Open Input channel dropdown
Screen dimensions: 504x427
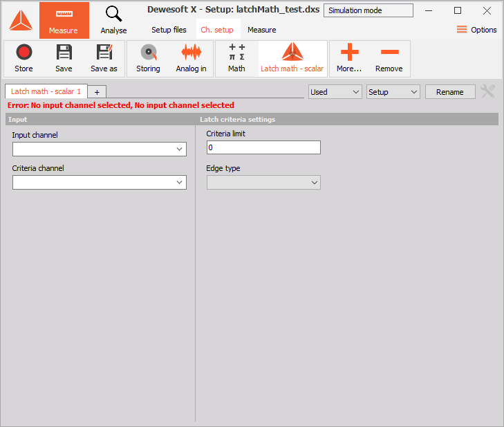(x=100, y=149)
